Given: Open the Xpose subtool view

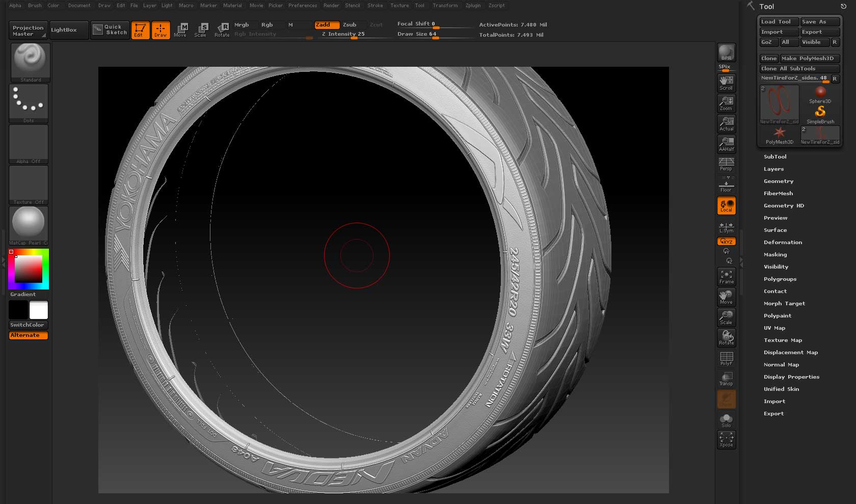Looking at the screenshot, I should [726, 439].
